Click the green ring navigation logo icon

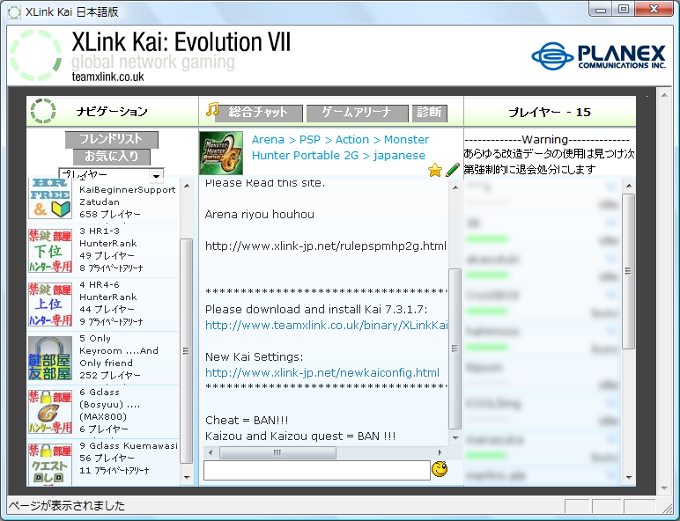42,111
